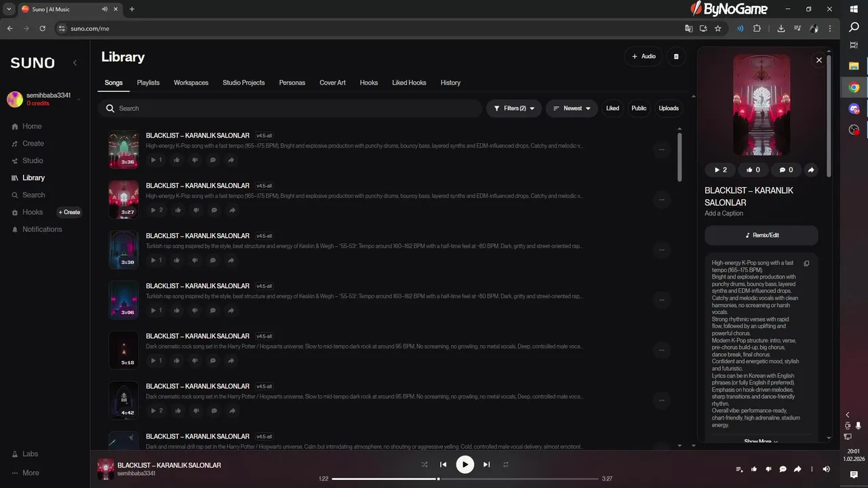Collapse the Suno sidebar with the chevron

pyautogui.click(x=75, y=62)
